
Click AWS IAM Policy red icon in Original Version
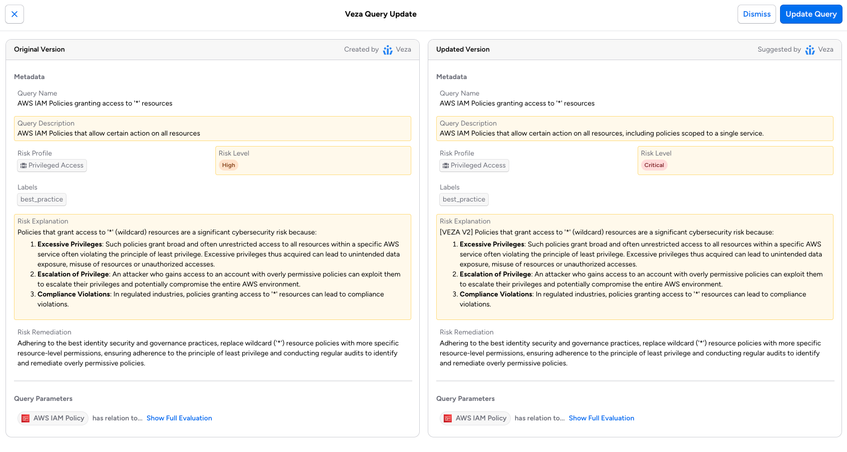(25, 418)
